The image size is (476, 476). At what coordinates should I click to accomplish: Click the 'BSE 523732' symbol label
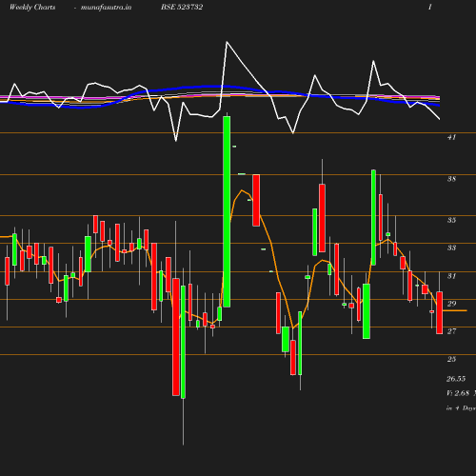coord(182,8)
